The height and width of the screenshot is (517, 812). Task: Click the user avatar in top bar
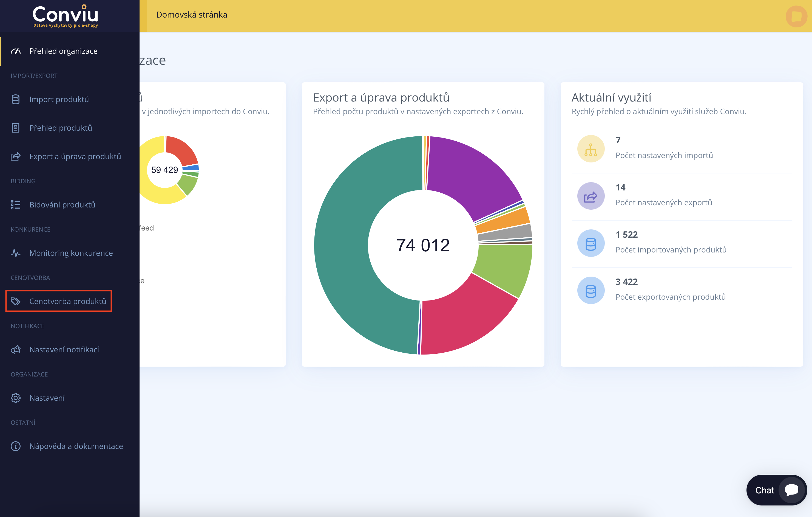(x=796, y=16)
